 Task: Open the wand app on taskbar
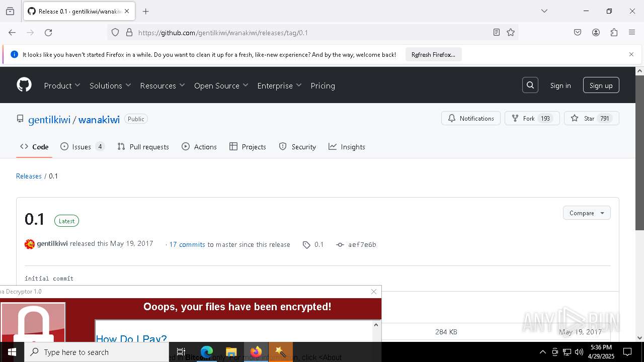tap(280, 352)
